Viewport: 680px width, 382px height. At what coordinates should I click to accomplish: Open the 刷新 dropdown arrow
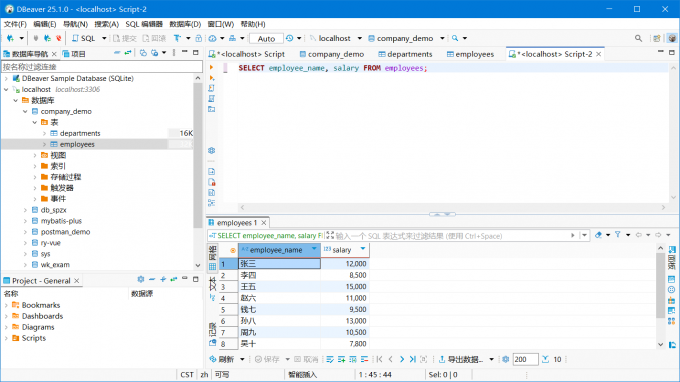(x=242, y=359)
